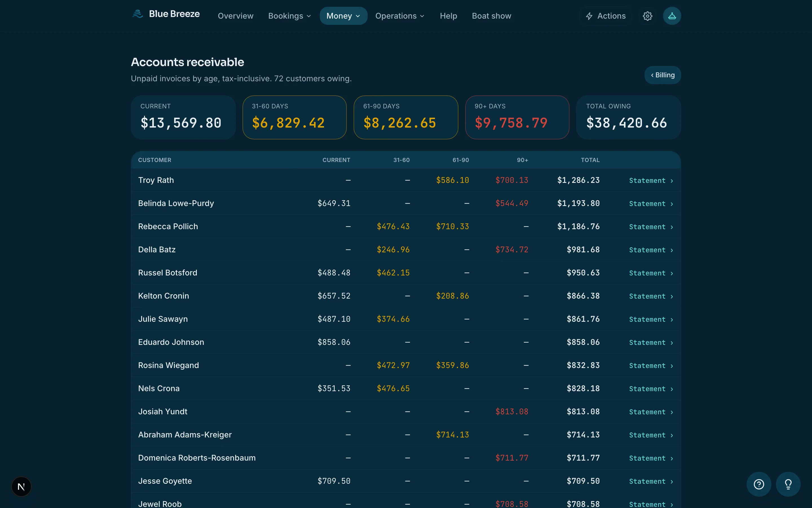Open Julie Sawayn's statement
812x508 pixels.
[651, 319]
